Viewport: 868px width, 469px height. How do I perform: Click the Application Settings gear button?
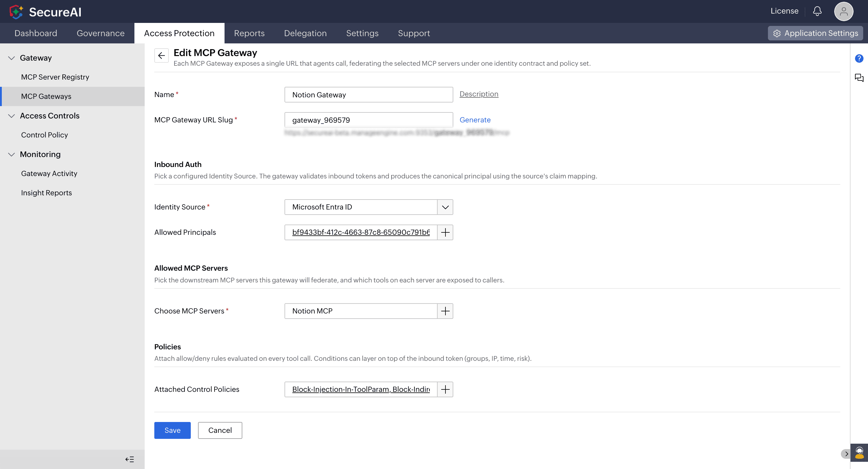tap(815, 33)
